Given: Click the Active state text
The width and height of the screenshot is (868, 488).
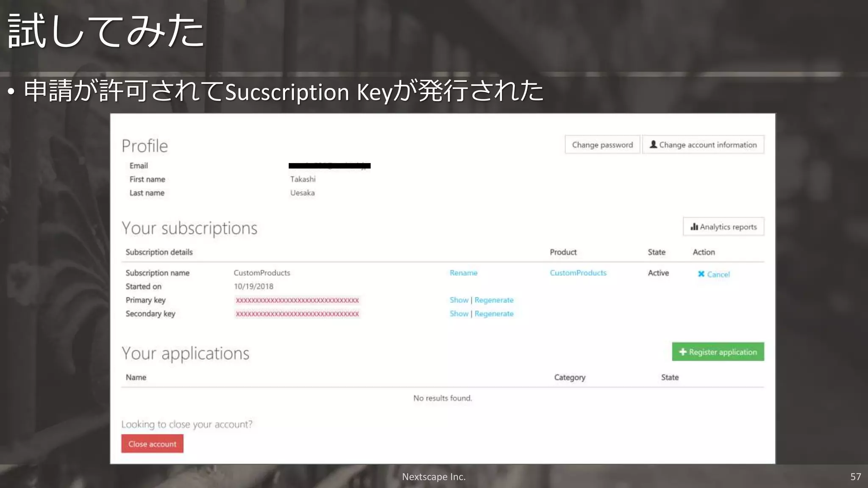Looking at the screenshot, I should point(658,273).
